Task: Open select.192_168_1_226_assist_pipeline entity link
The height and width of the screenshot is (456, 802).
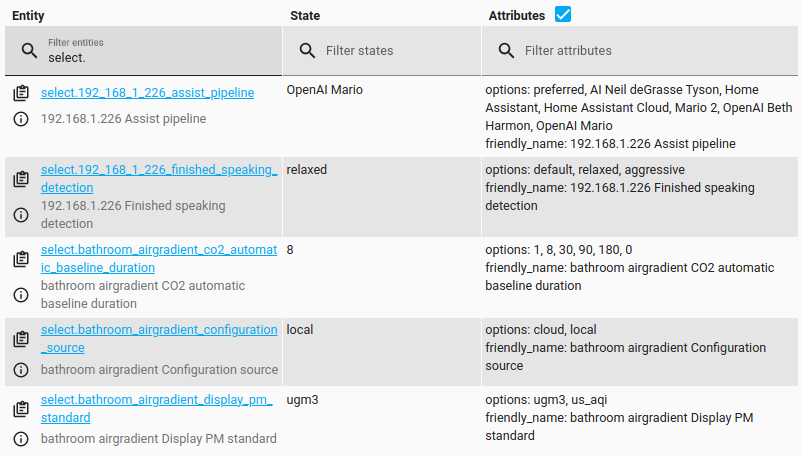Action: pos(147,93)
